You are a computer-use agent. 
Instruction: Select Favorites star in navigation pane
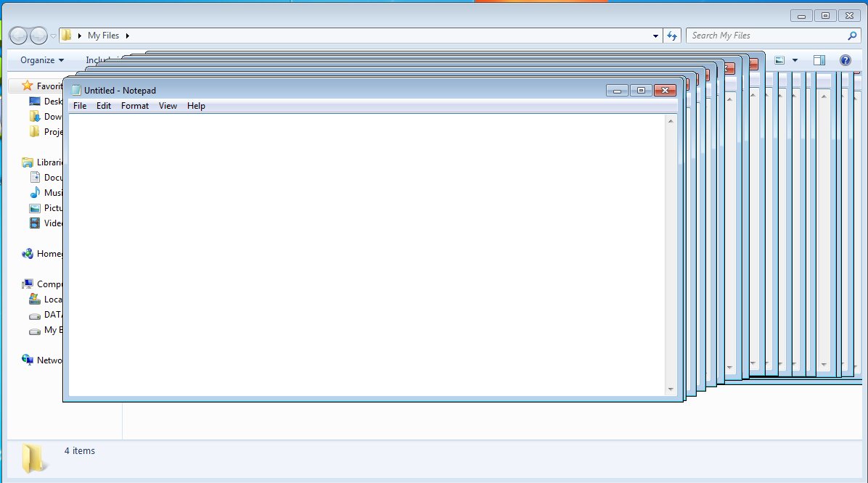27,86
